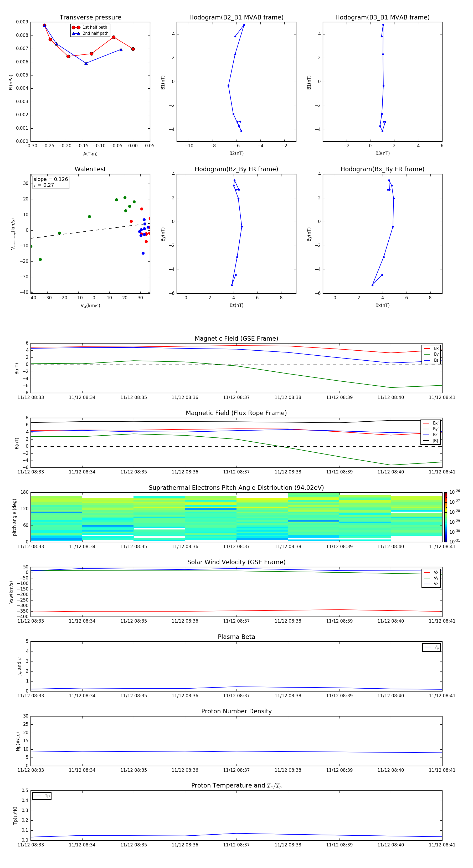Click the "Hodogram(B3_B1 MVAB frame)" title
The image size is (473, 868).
click(x=382, y=18)
